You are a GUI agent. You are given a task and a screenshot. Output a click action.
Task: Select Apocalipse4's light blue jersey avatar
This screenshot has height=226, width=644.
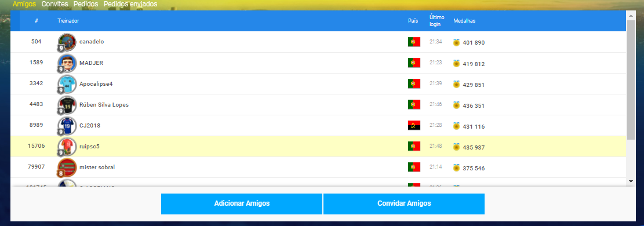[67, 84]
